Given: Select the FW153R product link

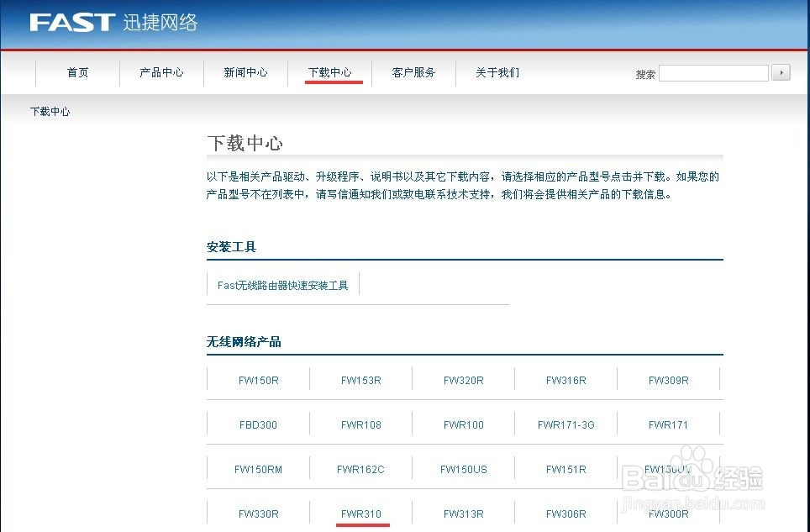Looking at the screenshot, I should pyautogui.click(x=360, y=380).
